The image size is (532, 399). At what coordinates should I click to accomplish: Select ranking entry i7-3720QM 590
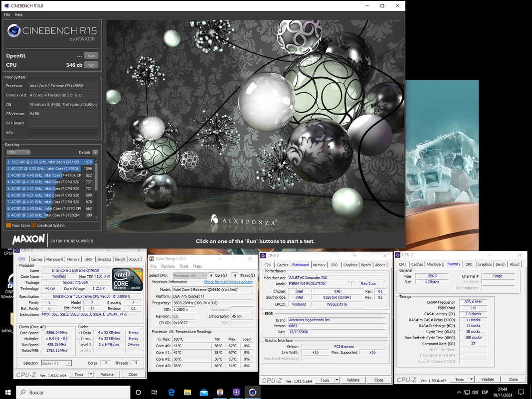tap(49, 215)
